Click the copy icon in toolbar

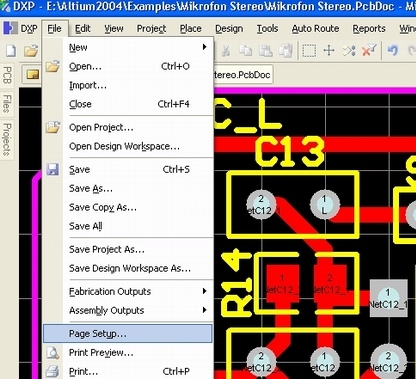[245, 51]
